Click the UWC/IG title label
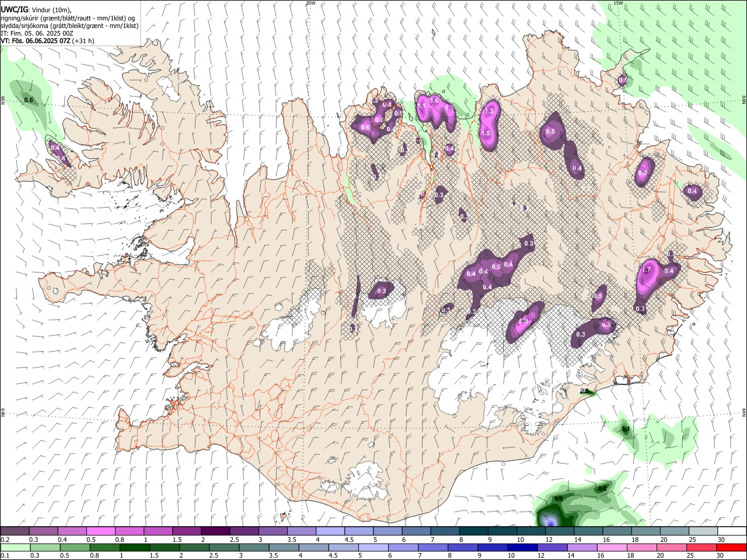 (13, 10)
